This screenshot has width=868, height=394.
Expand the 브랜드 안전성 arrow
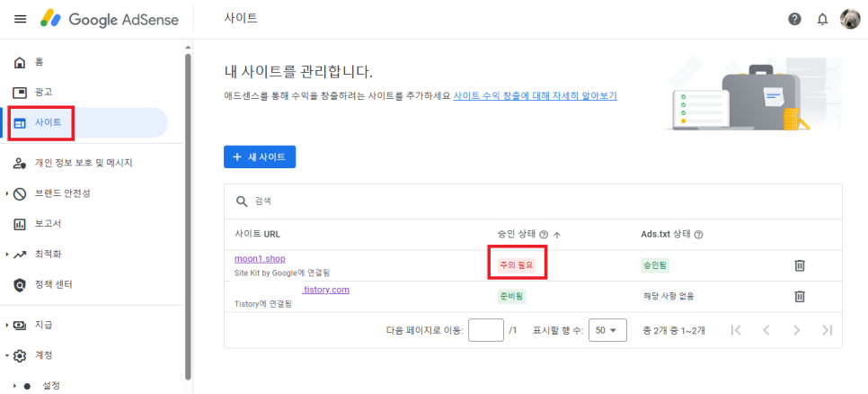[x=6, y=193]
